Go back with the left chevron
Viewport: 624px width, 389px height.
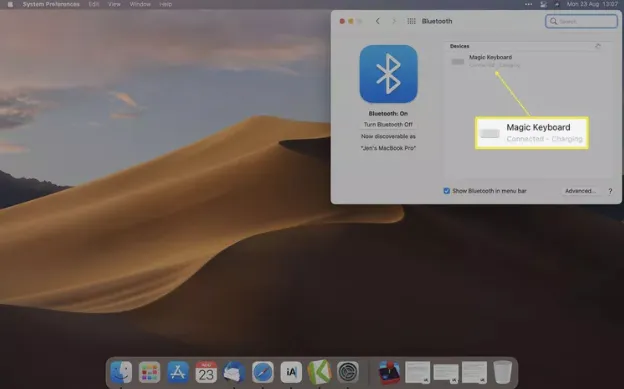[x=378, y=21]
